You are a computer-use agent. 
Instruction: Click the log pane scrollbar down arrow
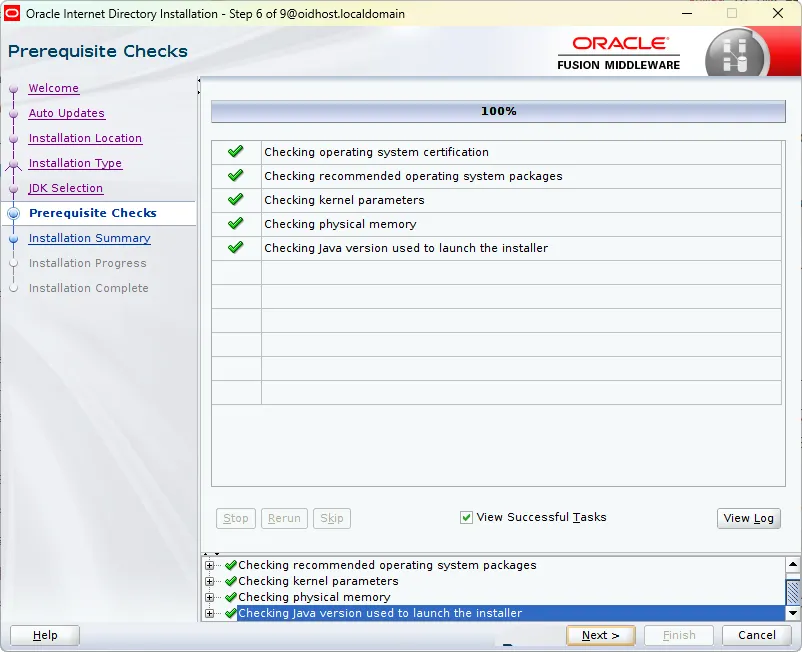[793, 613]
